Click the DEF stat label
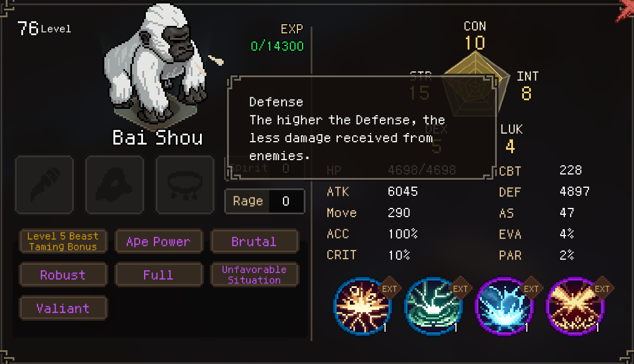Screen dimensions: 634x364 click(510, 192)
